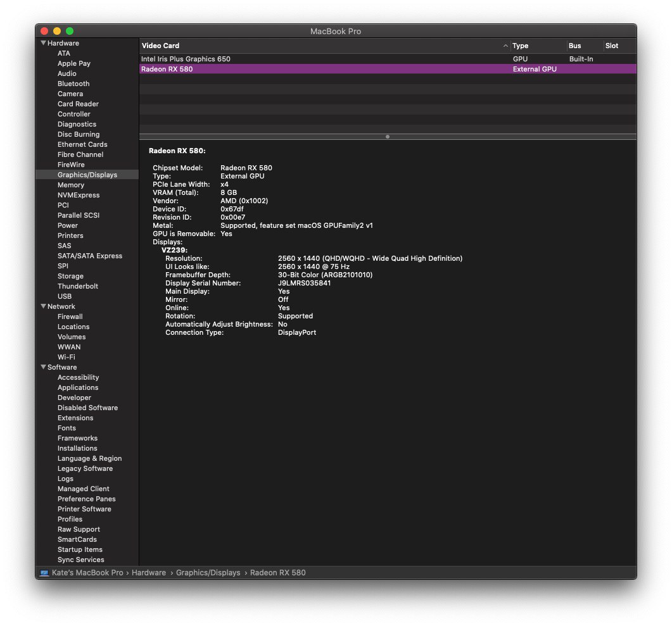Image resolution: width=672 pixels, height=626 pixels.
Task: Select Printer Software in the sidebar
Action: 84,509
